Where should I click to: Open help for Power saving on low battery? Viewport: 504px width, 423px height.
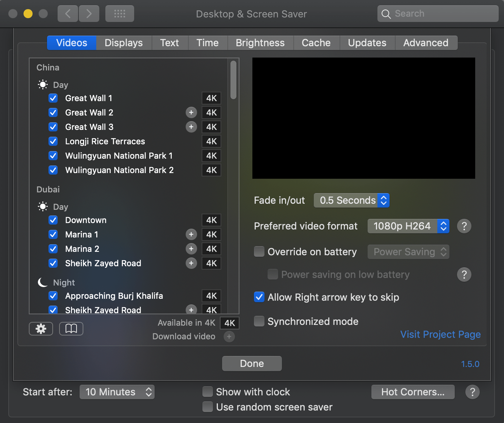point(464,275)
